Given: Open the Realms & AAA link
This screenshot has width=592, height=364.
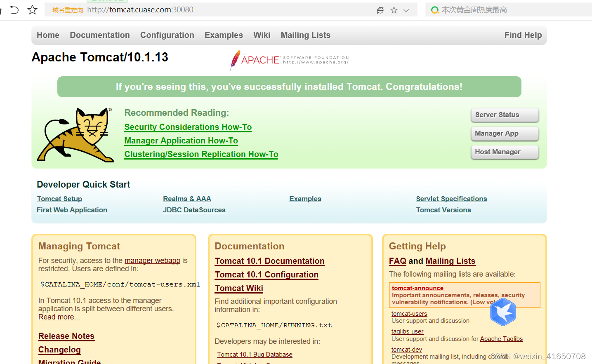Looking at the screenshot, I should (187, 199).
